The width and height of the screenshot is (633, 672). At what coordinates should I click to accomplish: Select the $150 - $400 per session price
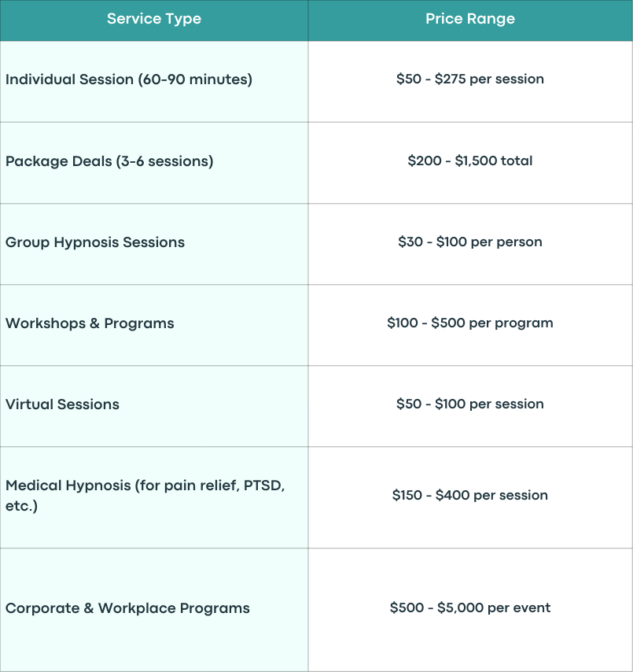point(470,495)
